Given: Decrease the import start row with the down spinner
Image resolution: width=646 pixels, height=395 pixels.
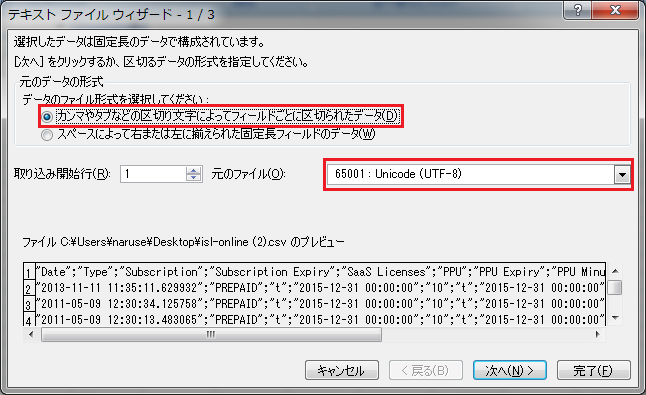Looking at the screenshot, I should tap(193, 178).
